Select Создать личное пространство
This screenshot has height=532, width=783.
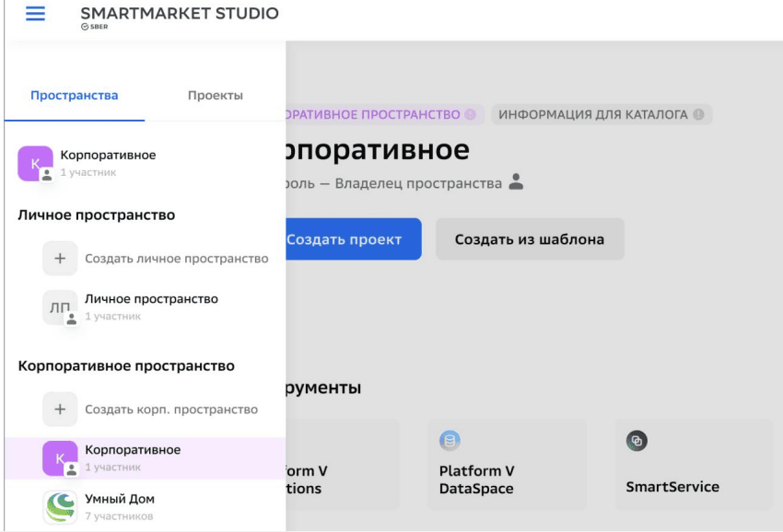pyautogui.click(x=176, y=259)
